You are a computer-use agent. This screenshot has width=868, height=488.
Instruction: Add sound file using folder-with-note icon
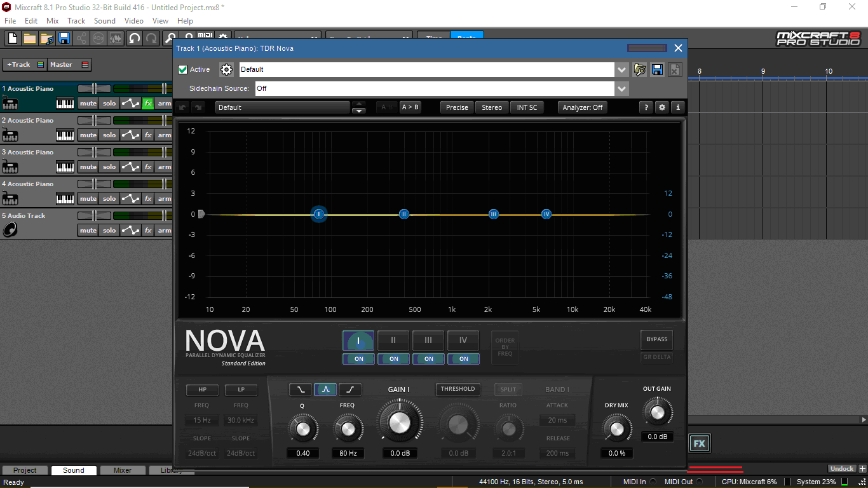pyautogui.click(x=47, y=38)
